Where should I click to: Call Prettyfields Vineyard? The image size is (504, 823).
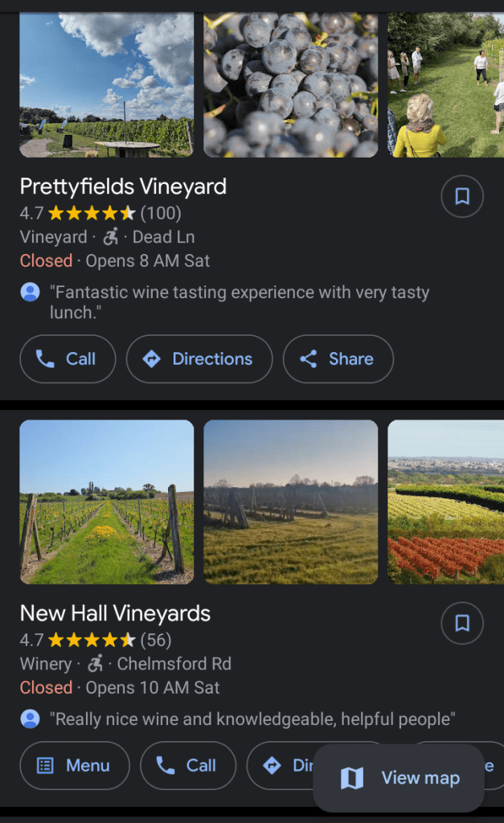(x=68, y=359)
